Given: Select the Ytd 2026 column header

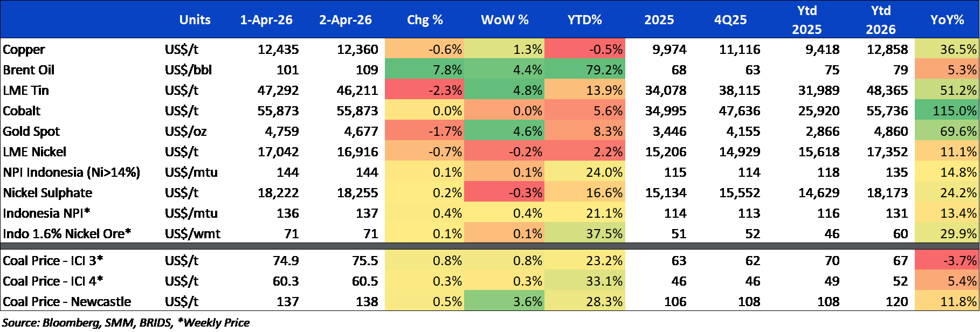Looking at the screenshot, I should pyautogui.click(x=880, y=20).
